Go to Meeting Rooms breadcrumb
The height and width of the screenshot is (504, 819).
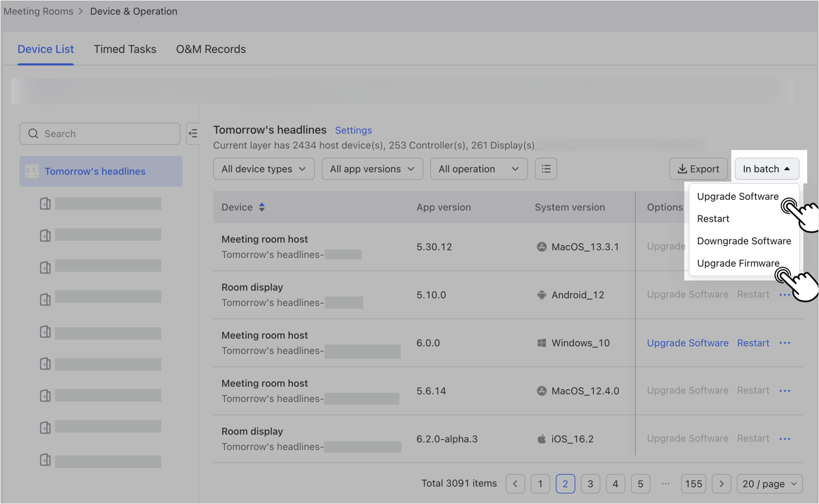tap(38, 11)
